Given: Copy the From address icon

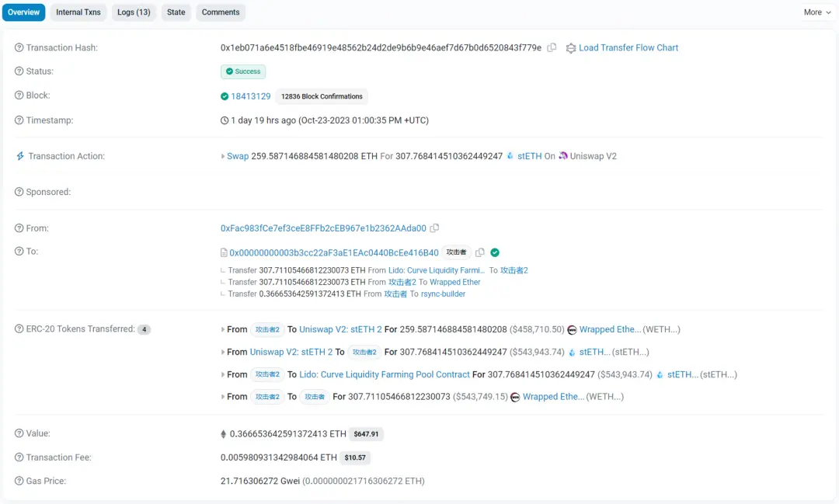Looking at the screenshot, I should [434, 228].
